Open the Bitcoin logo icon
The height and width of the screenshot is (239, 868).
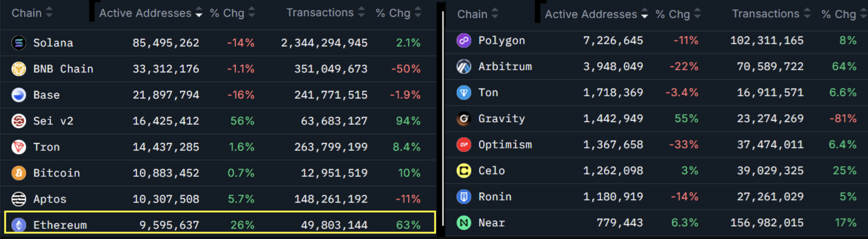click(19, 173)
